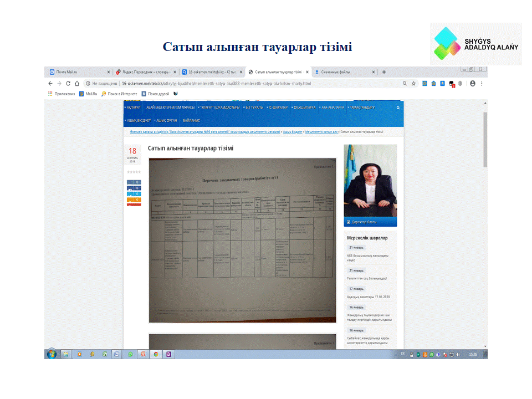Viewport: 532px width, 399px height.
Task: Switch to the Яндекс.Переводчик tab
Action: tap(145, 72)
